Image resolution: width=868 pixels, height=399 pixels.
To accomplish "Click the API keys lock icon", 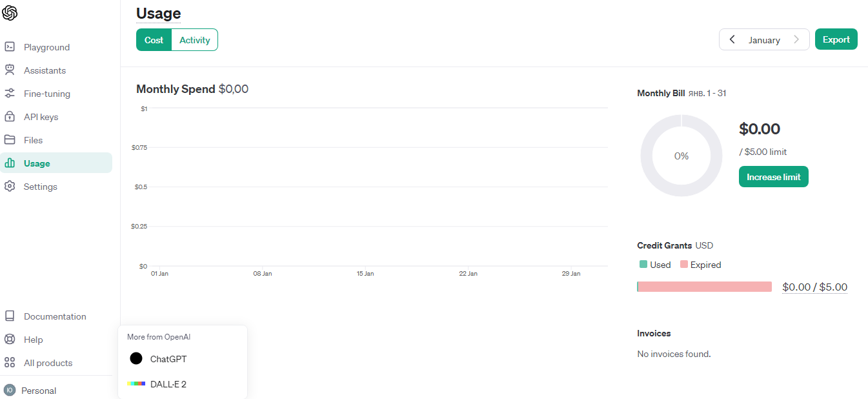I will (10, 117).
